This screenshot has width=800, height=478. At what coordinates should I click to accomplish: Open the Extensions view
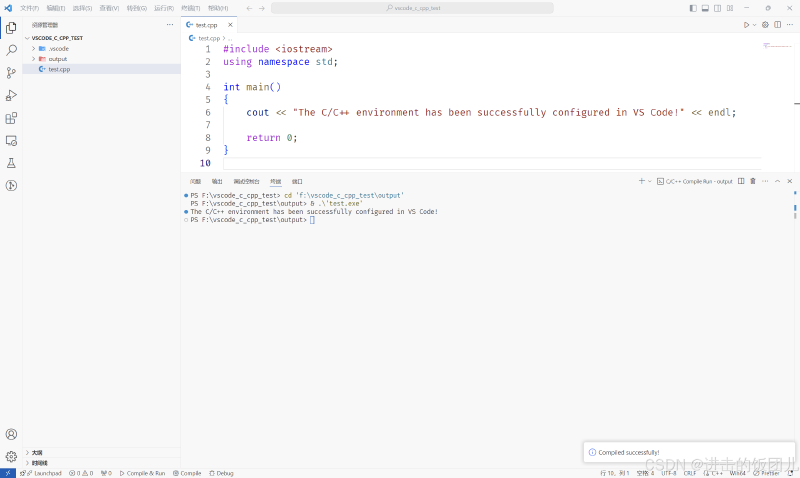tap(11, 118)
